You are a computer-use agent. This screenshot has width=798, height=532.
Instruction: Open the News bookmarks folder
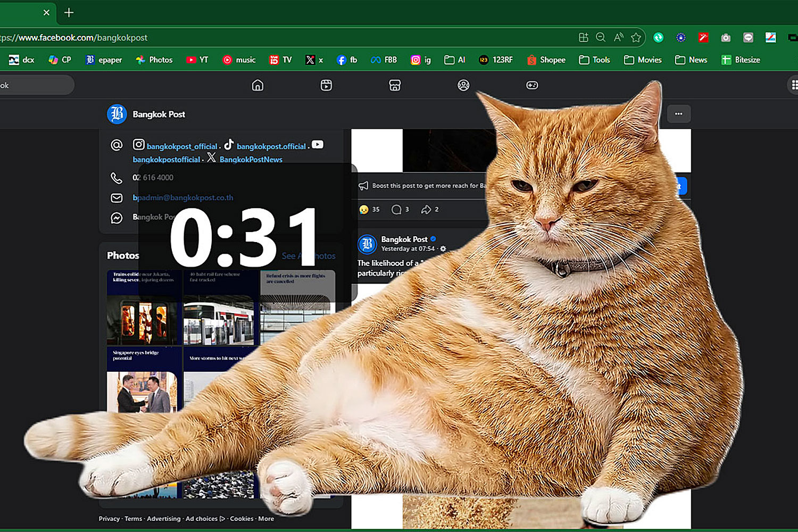click(691, 60)
